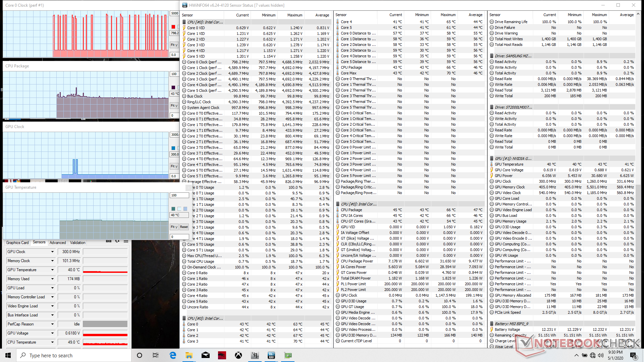Image resolution: width=644 pixels, height=362 pixels.
Task: Click the 3000 maximum field in GPU Clock graph
Action: (174, 135)
